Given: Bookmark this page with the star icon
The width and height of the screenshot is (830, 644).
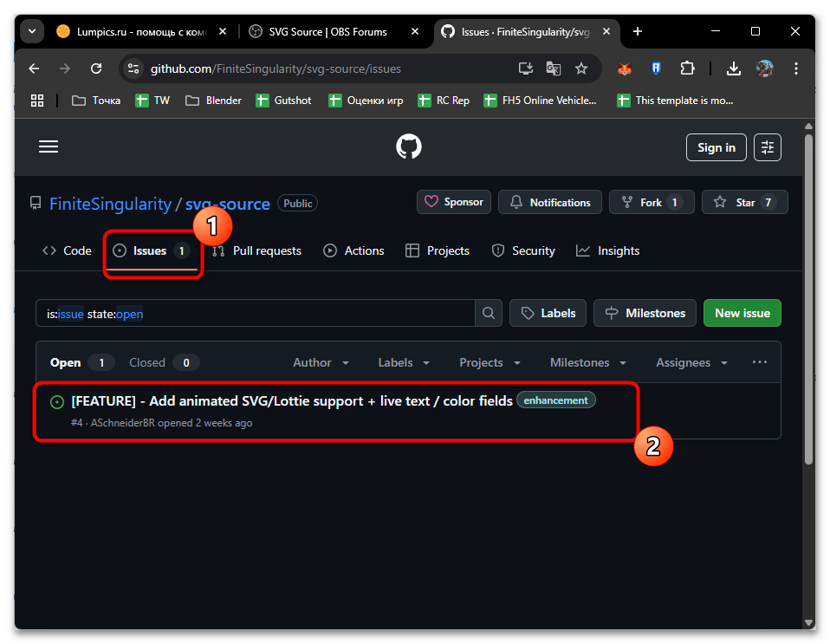Looking at the screenshot, I should tap(581, 68).
